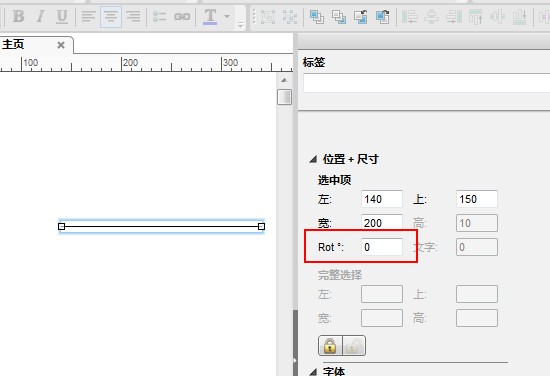Send the selected widget backward one step
Image resolution: width=550 pixels, height=376 pixels.
[383, 16]
